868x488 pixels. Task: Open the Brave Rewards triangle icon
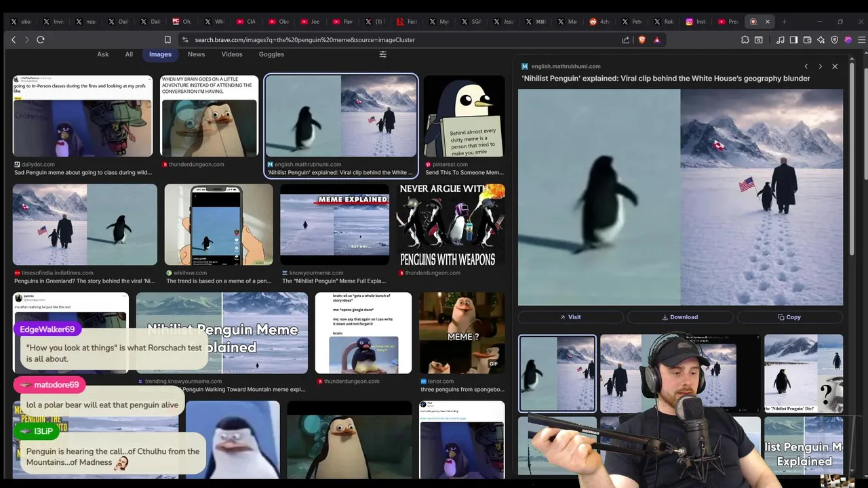click(x=656, y=40)
